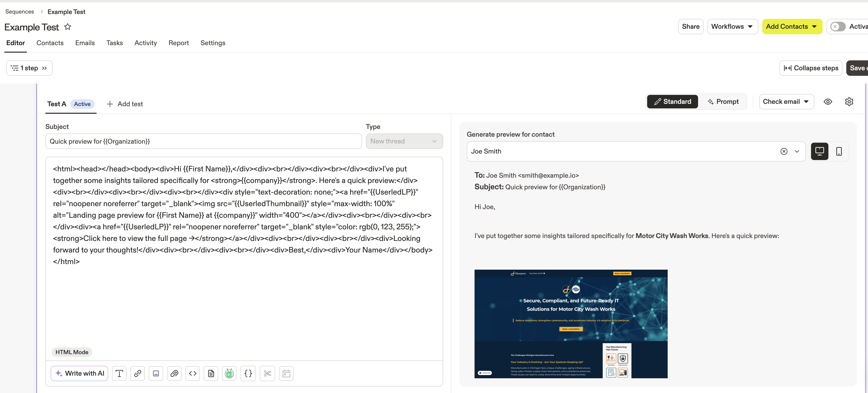The width and height of the screenshot is (868, 393).
Task: Open the Joe Smith contact dropdown
Action: point(797,151)
